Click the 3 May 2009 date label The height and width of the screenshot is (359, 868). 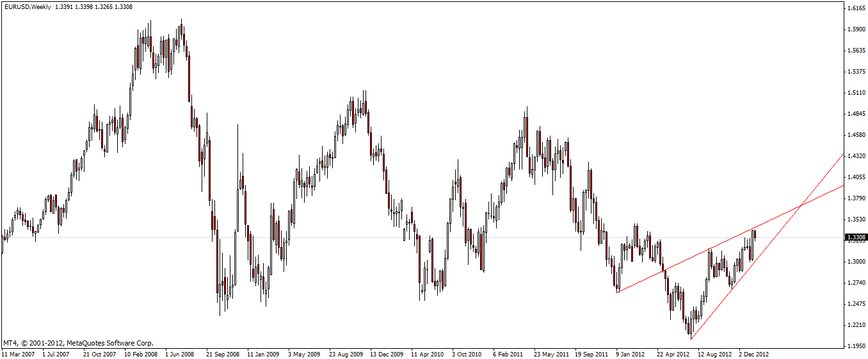304,353
